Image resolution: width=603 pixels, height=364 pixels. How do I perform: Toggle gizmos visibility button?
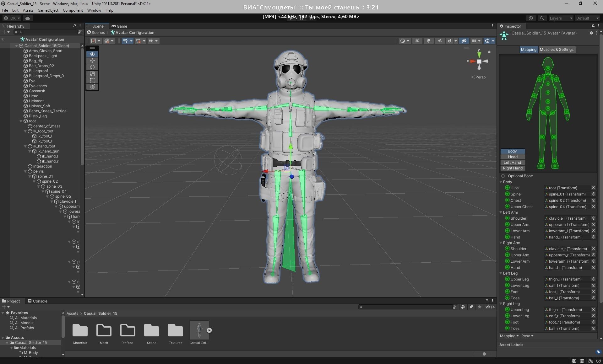487,41
